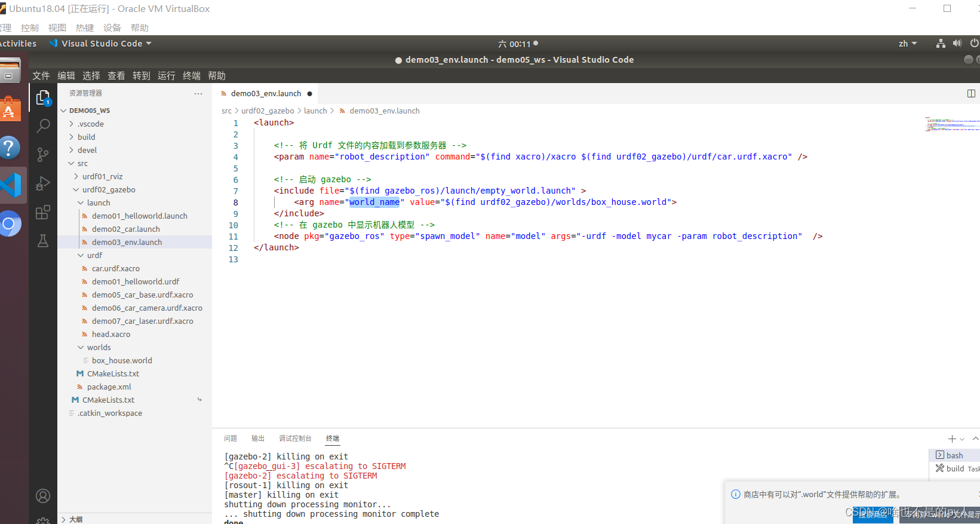Expand the 大纲 outline section

coord(134,519)
